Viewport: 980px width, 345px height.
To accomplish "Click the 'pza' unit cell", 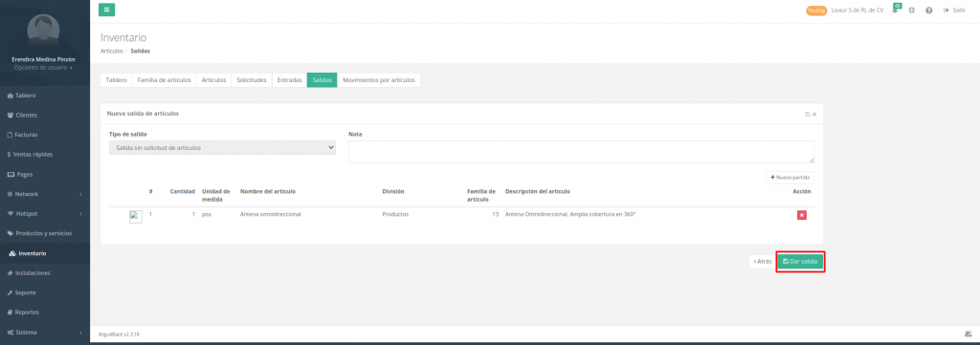I will pos(207,214).
